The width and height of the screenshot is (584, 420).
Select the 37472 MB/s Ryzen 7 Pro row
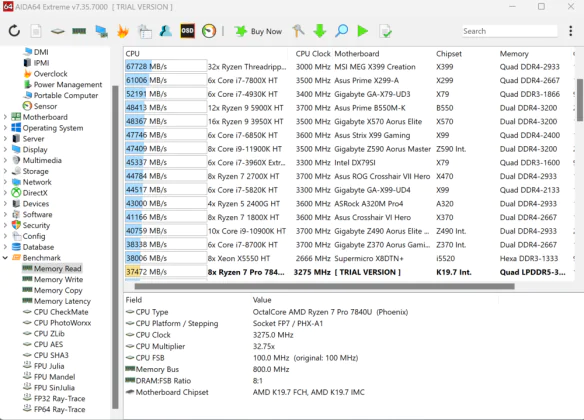[349, 271]
